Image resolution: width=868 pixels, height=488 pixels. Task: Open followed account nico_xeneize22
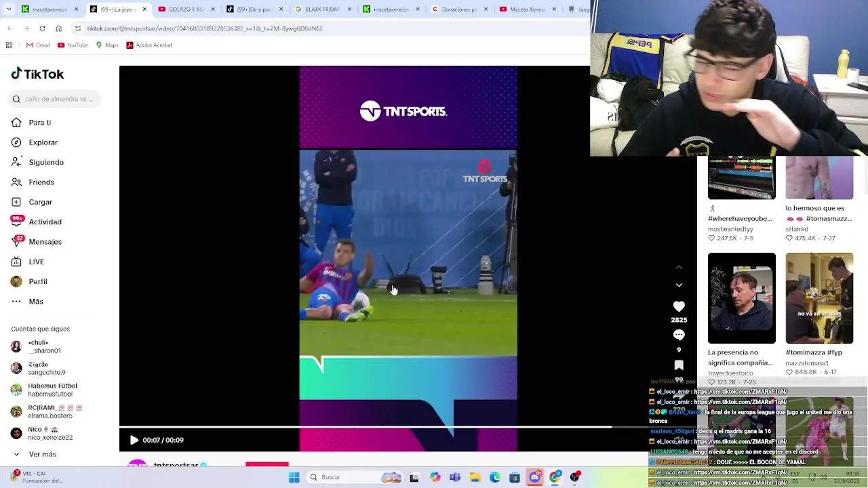coord(42,433)
